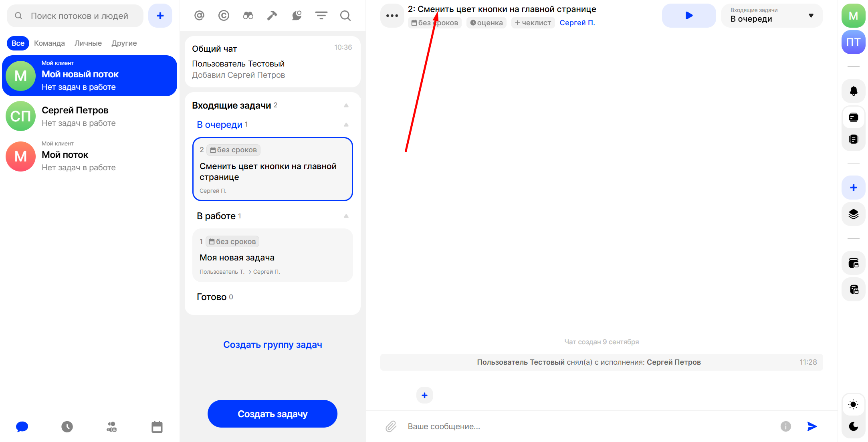Start task with play button
Screen dimensions: 868x442
(688, 16)
